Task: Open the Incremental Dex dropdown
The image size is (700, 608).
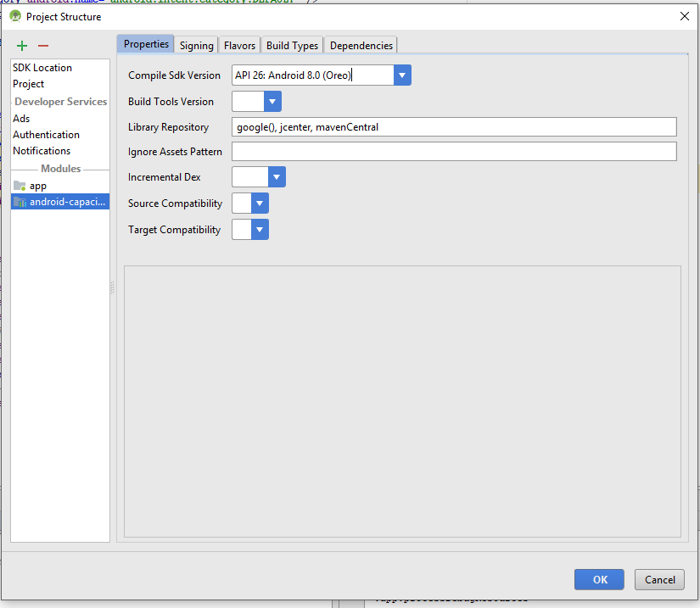Action: (x=274, y=176)
